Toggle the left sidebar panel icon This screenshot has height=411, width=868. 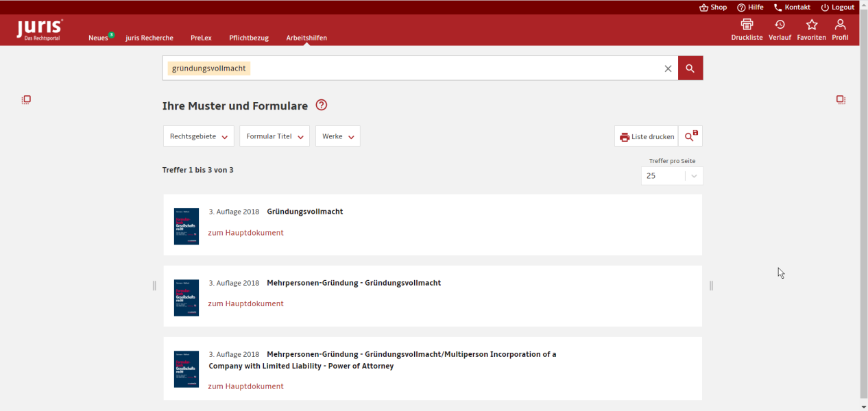tap(26, 99)
